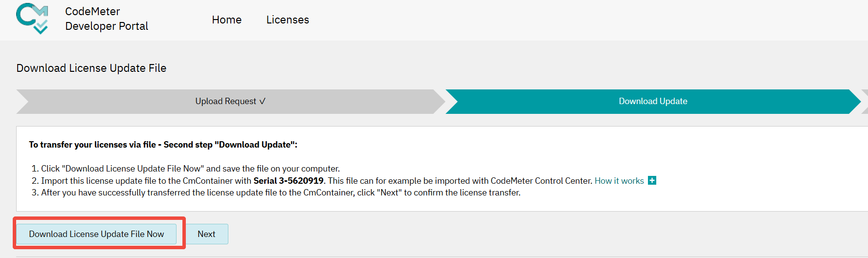Open the How it works link
This screenshot has height=258, width=868.
619,181
